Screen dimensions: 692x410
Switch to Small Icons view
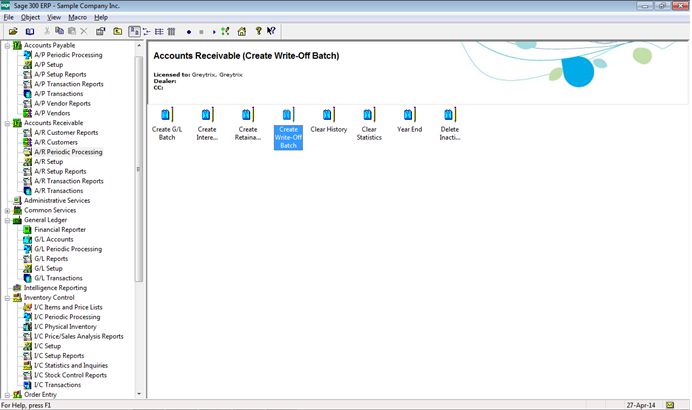click(x=147, y=31)
